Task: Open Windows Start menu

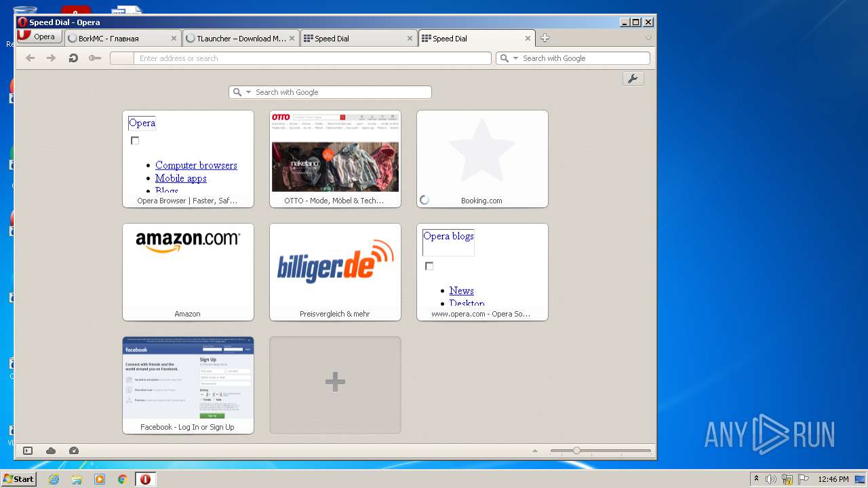Action: (x=18, y=479)
